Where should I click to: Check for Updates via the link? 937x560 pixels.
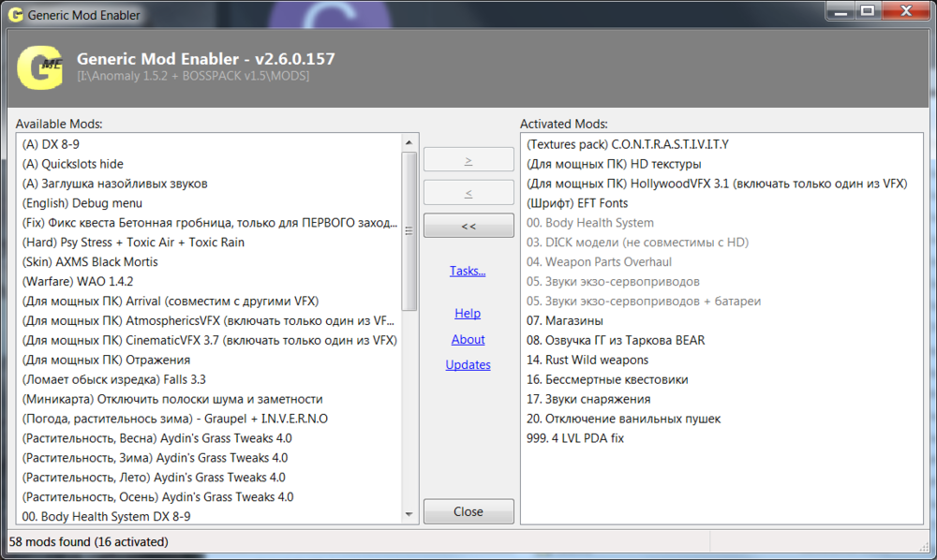[468, 365]
